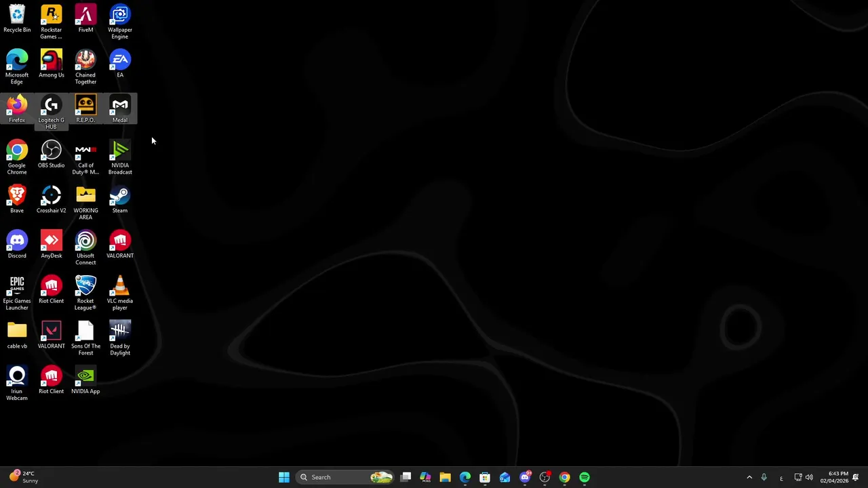Open Microsoft 365 Copilot taskbar icon
This screenshot has width=868, height=488.
(x=425, y=477)
